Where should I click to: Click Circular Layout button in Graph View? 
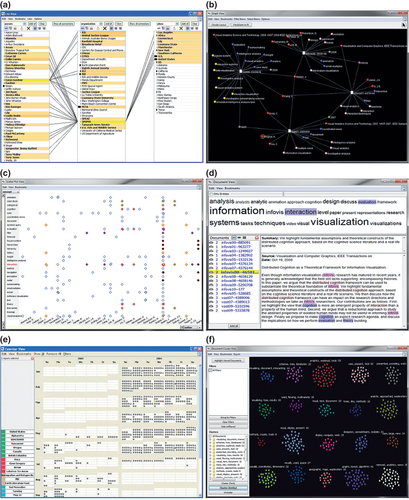click(x=219, y=25)
